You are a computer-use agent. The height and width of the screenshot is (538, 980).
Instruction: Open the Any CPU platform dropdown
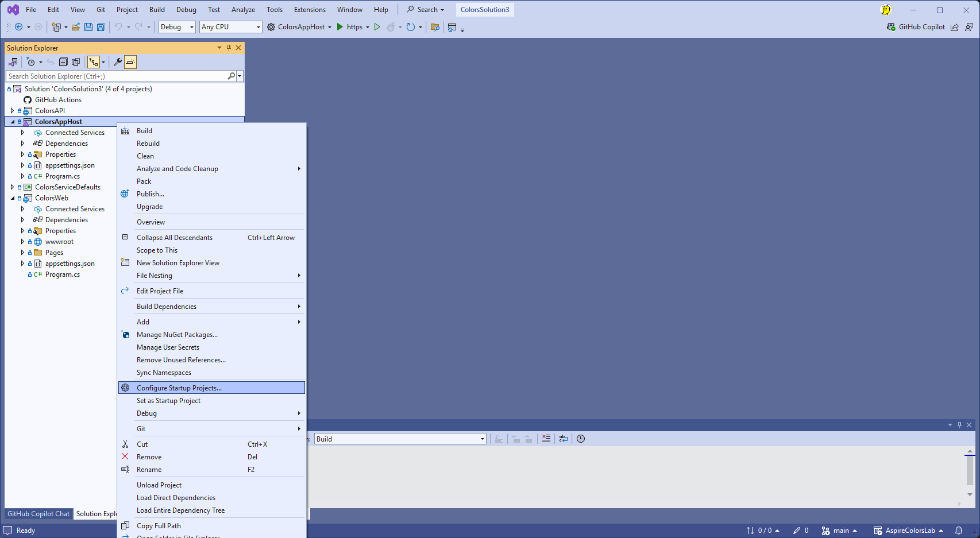coord(230,27)
